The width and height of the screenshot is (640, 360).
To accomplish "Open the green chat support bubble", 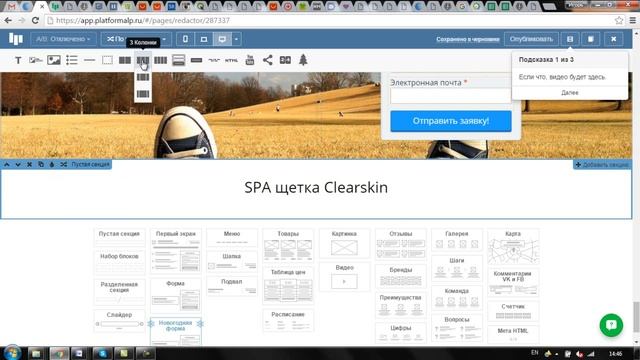I will 611,325.
